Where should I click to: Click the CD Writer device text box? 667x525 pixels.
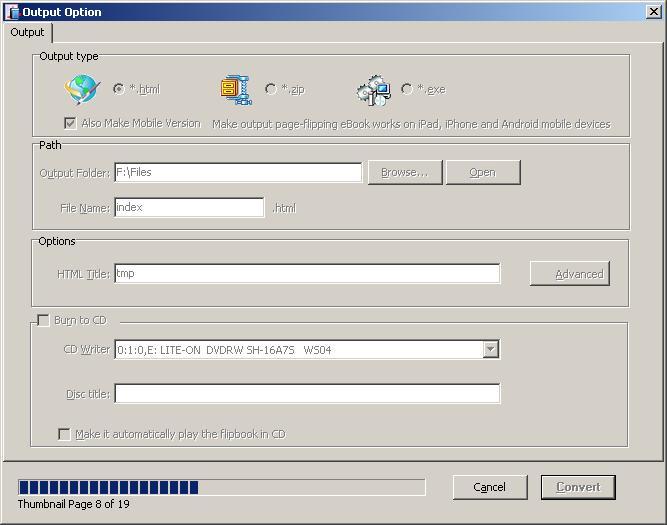click(x=299, y=349)
